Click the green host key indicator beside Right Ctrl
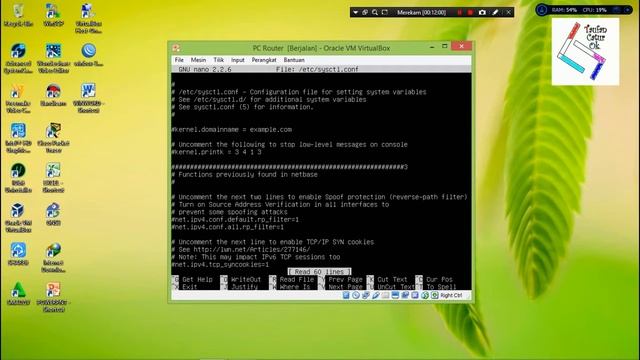This screenshot has width=640, height=360. click(x=435, y=295)
